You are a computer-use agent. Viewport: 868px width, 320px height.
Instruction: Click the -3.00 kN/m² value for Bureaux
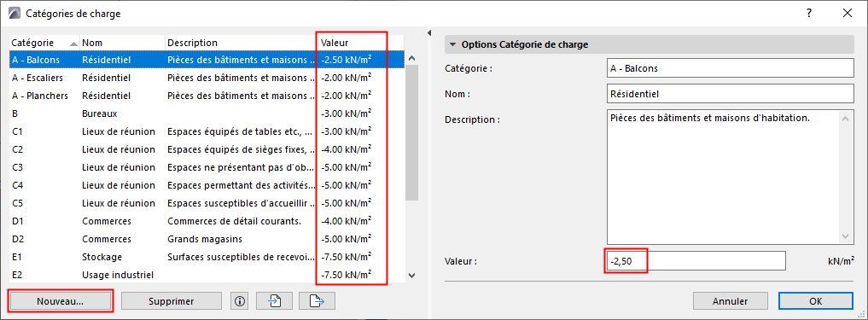(x=346, y=113)
